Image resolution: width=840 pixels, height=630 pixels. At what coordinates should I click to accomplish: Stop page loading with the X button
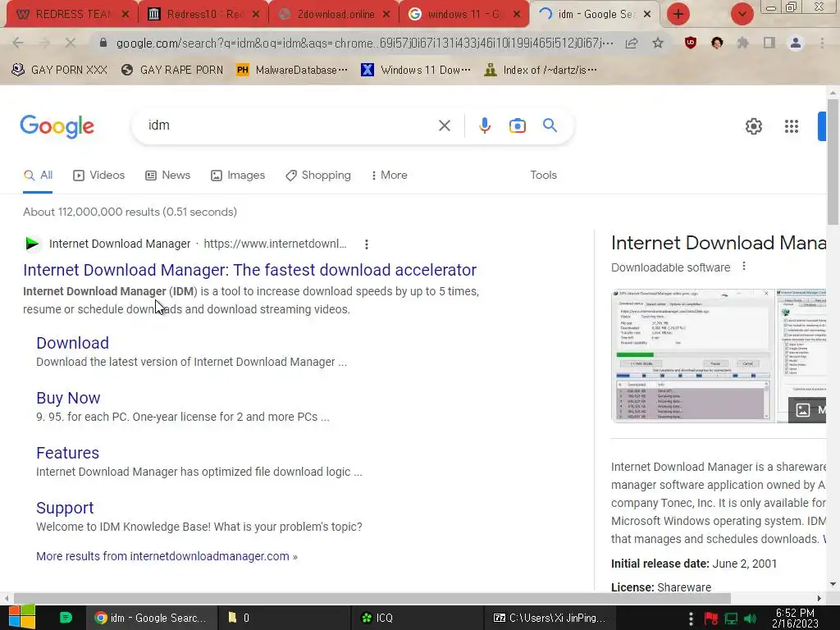coord(71,43)
